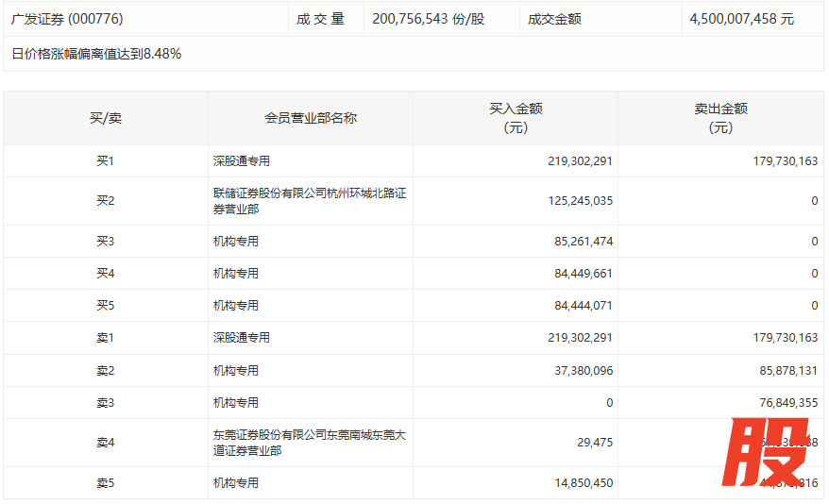Open 联储证券杭州环城北路证券营业部 entry
The height and width of the screenshot is (504, 829).
(310, 201)
